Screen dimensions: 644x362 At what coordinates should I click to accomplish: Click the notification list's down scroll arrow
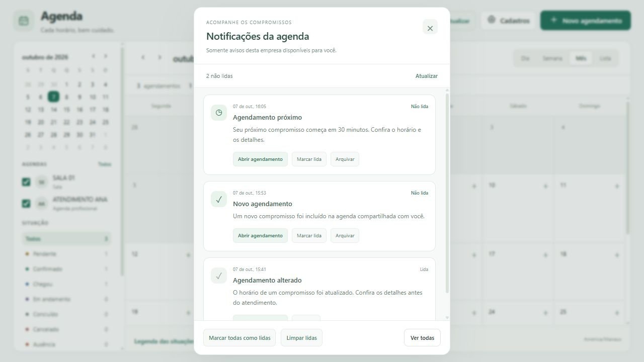pyautogui.click(x=447, y=318)
